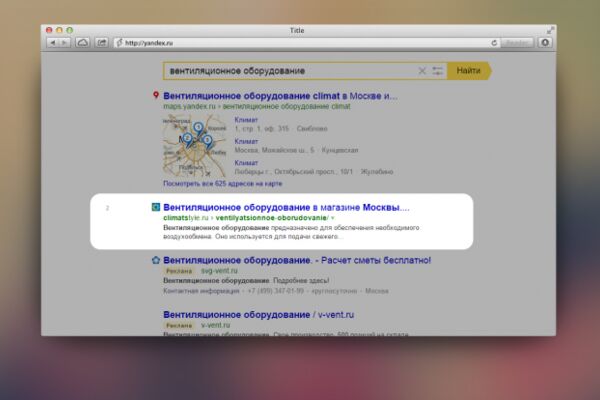Click the svg-vent.ru green link
This screenshot has width=600, height=400.
point(219,271)
